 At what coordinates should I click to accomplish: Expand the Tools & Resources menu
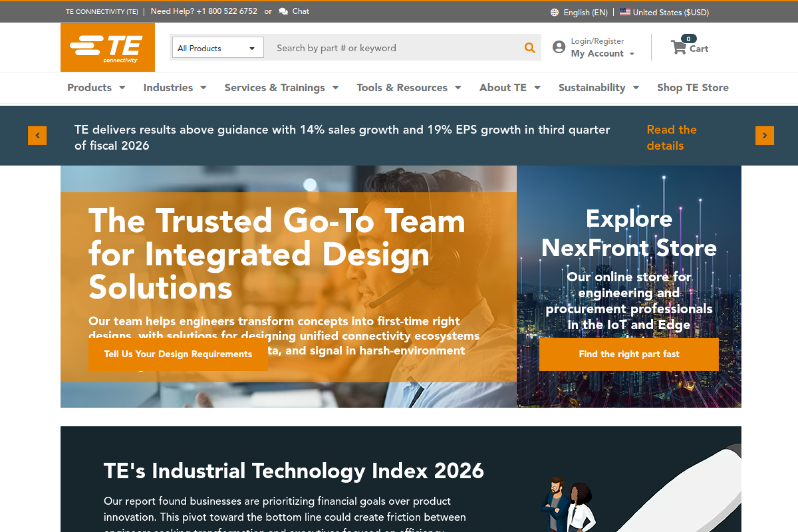tap(409, 88)
